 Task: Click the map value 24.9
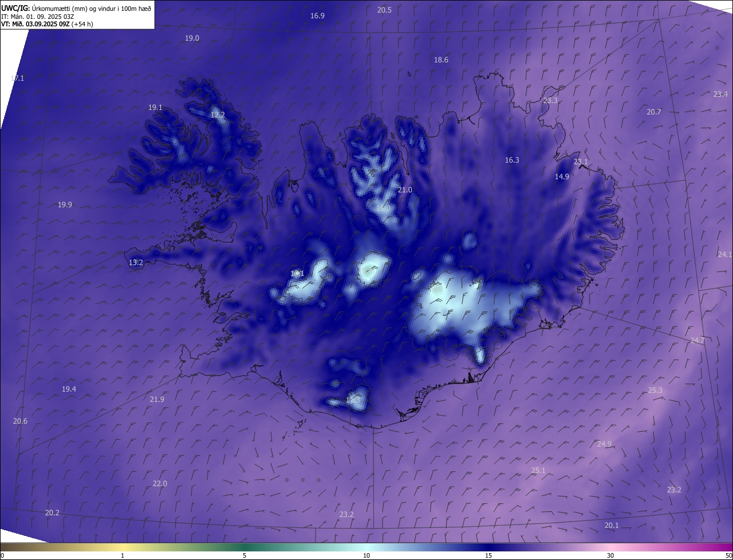[x=605, y=444]
